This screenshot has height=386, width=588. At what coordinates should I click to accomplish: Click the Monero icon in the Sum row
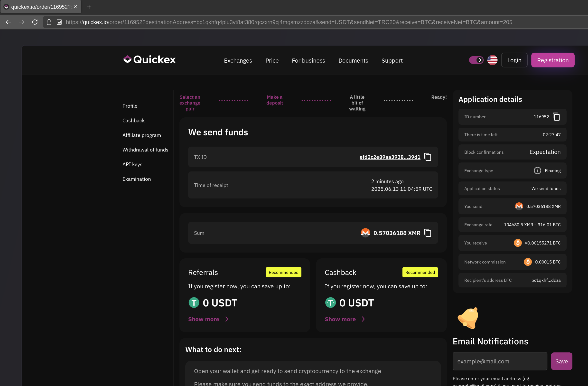point(365,233)
